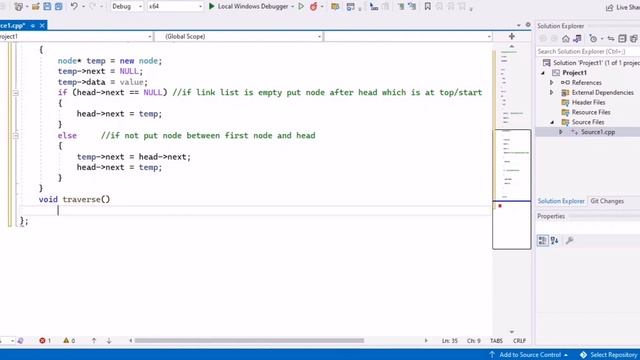Click the code minimap viewport box
The image size is (640, 360).
tap(512, 189)
